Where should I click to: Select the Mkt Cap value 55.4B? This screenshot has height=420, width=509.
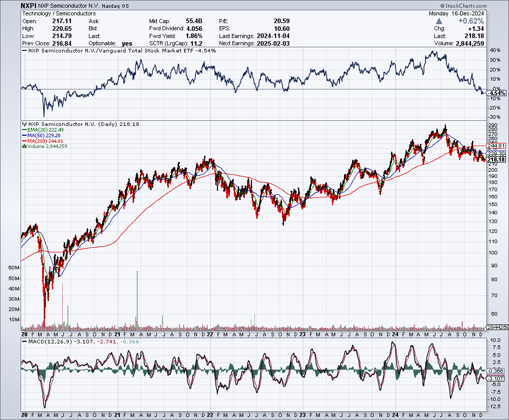point(194,21)
